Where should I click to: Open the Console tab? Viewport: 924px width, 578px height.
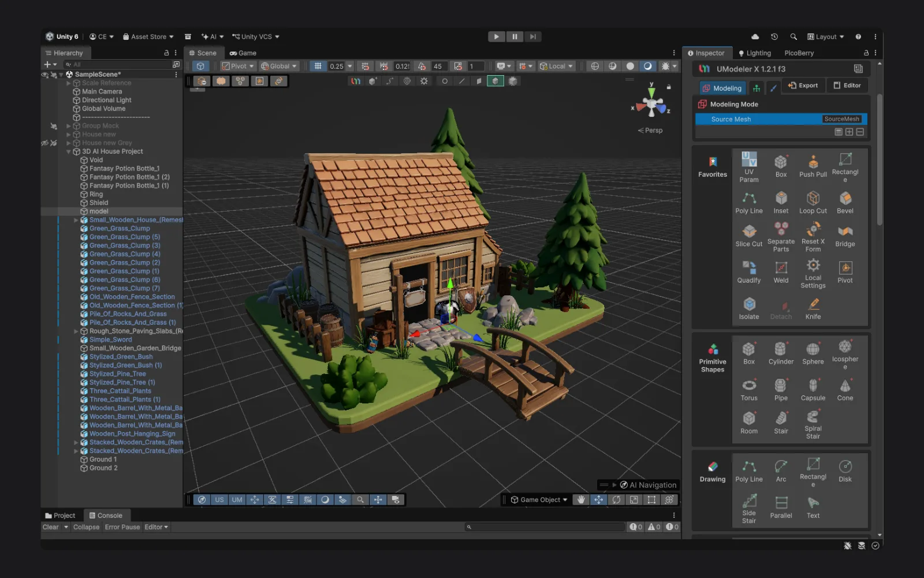click(x=106, y=516)
